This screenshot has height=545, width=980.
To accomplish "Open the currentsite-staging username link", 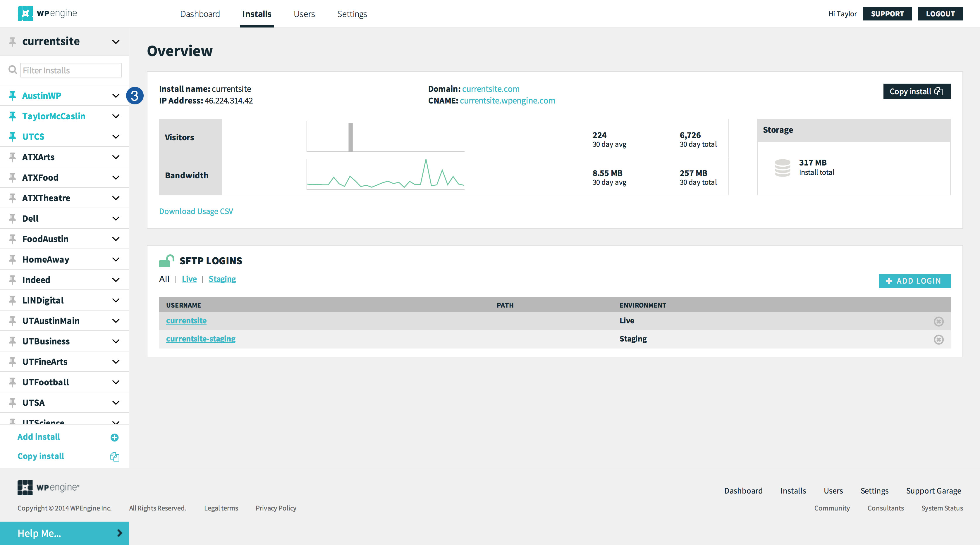I will click(201, 339).
